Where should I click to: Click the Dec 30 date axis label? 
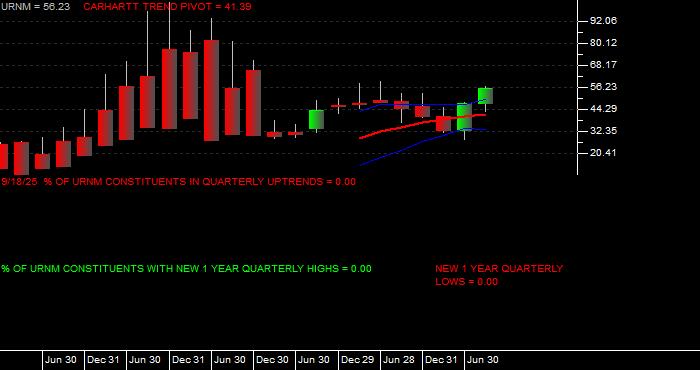[x=272, y=360]
